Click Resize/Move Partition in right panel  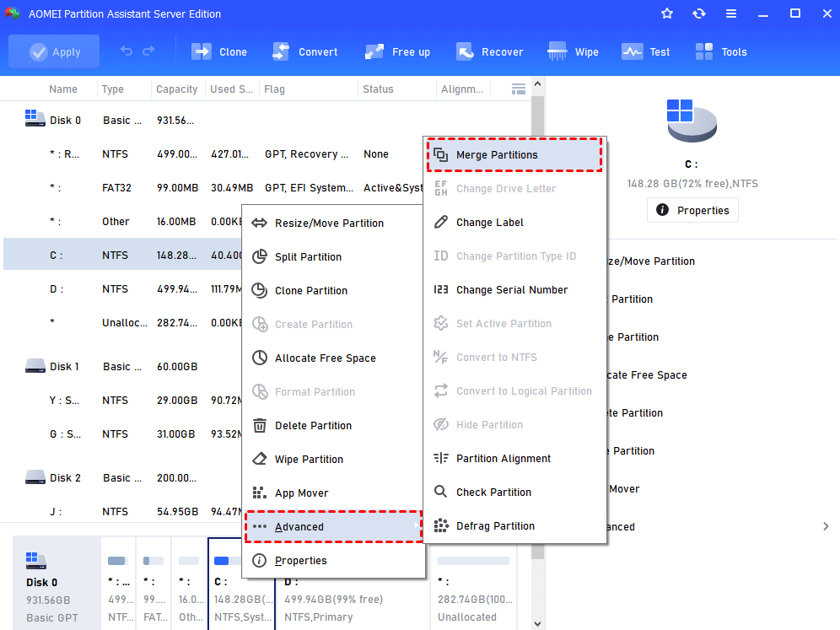tap(651, 261)
